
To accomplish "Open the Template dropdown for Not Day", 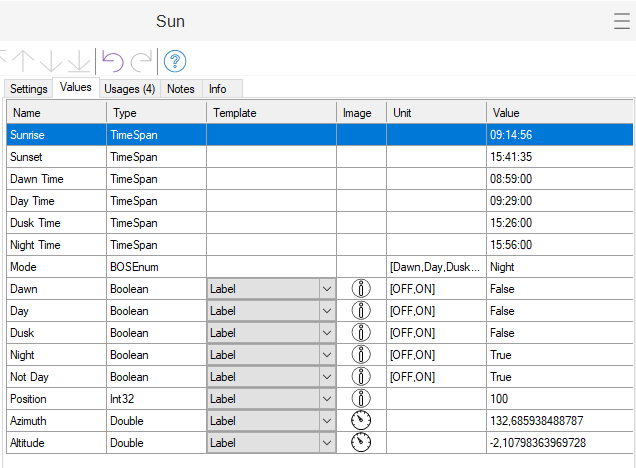I will click(x=326, y=377).
